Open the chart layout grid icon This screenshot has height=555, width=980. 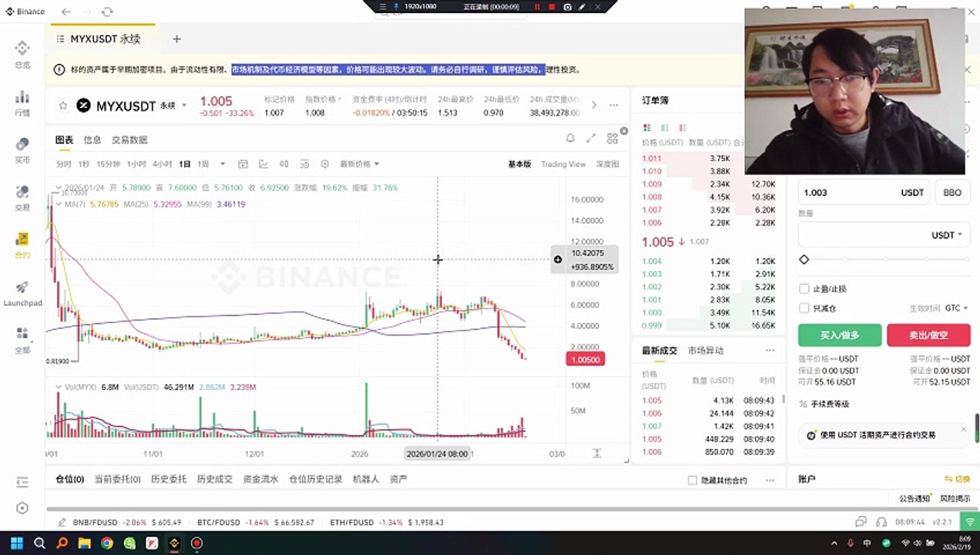coord(612,138)
